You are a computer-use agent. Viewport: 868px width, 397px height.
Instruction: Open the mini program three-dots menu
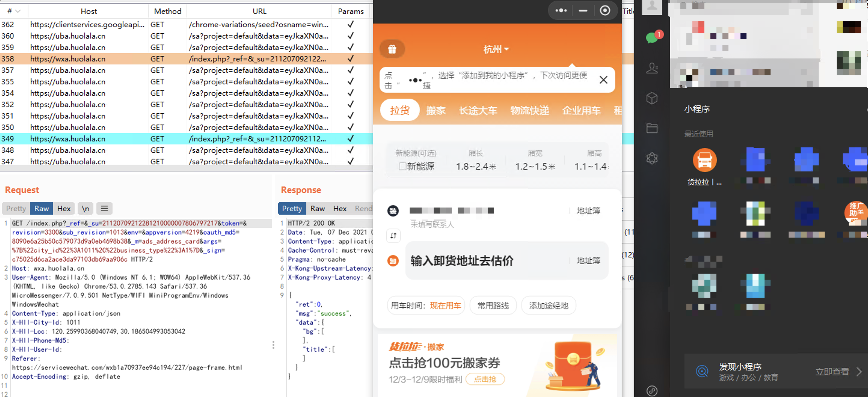coord(561,11)
